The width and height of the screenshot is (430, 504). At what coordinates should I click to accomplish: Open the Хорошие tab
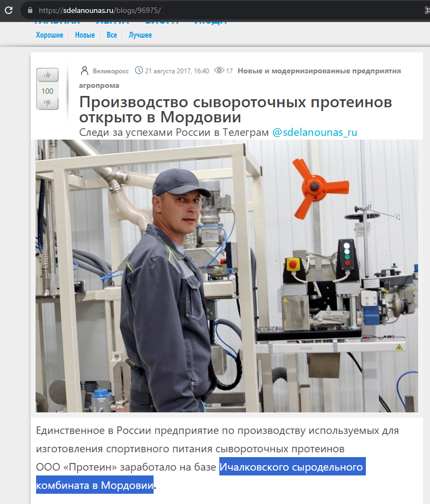click(50, 35)
